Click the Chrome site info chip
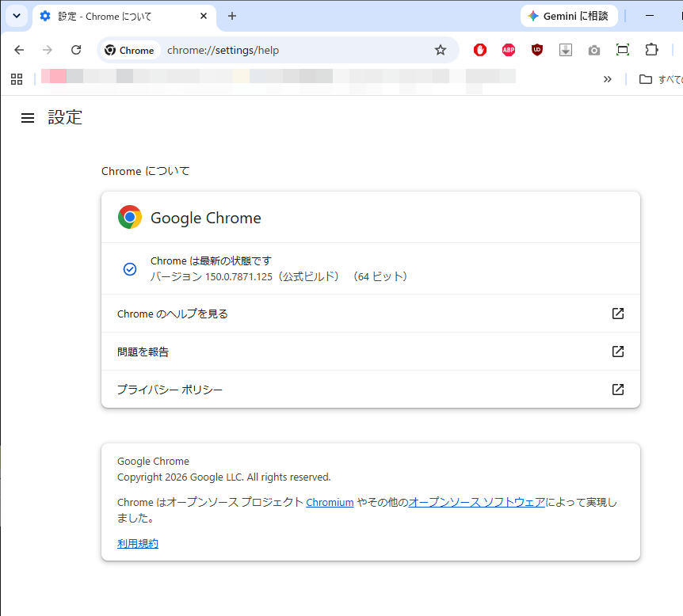This screenshot has width=683, height=616. click(129, 50)
